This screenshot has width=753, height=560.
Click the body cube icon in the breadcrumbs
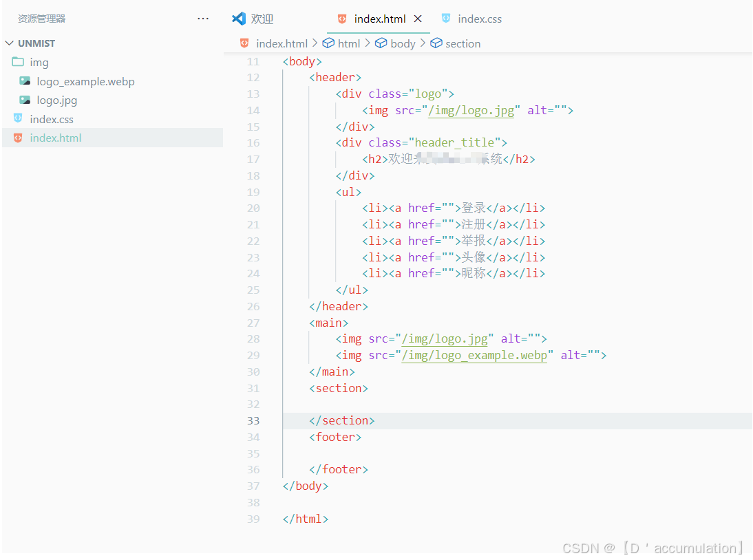(381, 43)
